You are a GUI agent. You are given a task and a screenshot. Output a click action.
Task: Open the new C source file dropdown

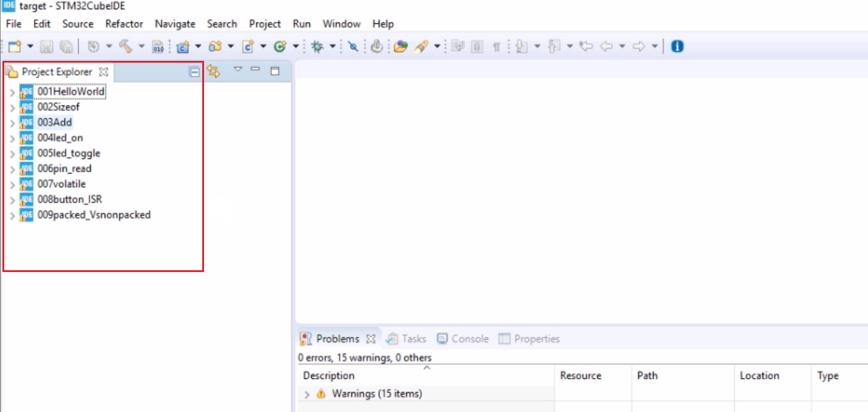pos(263,46)
